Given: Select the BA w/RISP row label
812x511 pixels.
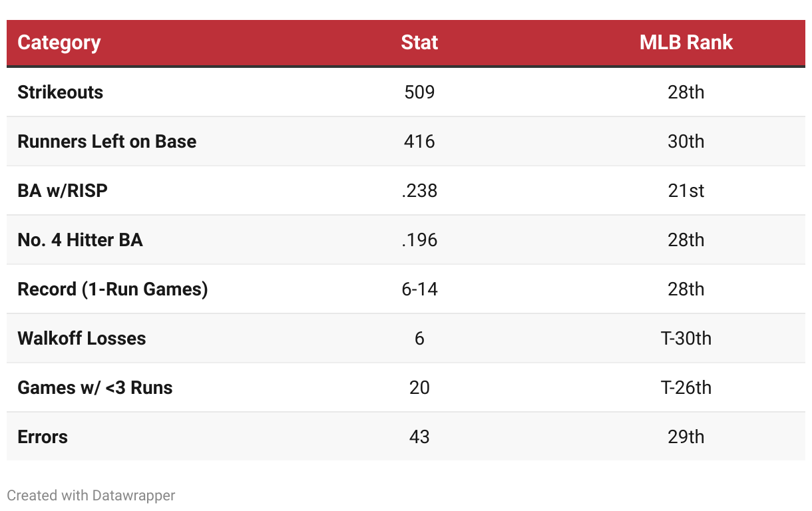Looking at the screenshot, I should (x=63, y=190).
